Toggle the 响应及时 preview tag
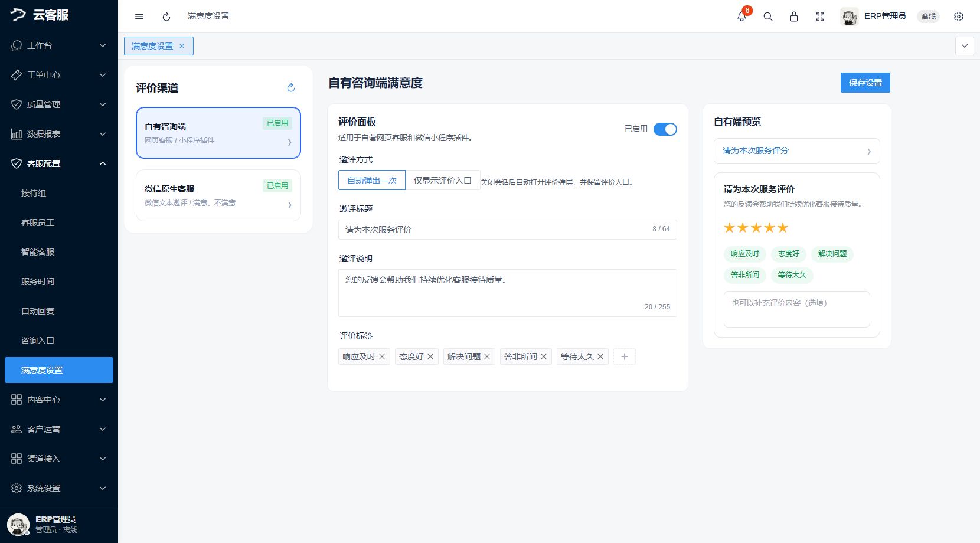 tap(745, 254)
